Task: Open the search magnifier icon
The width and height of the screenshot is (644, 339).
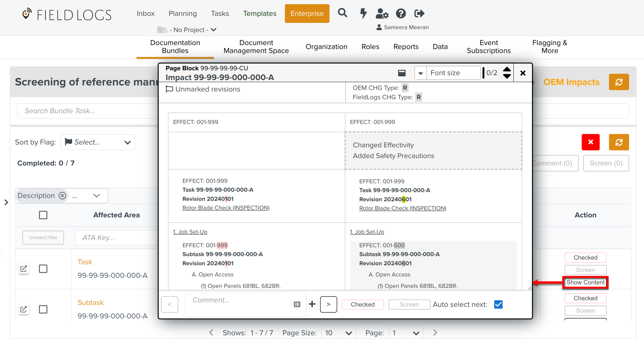Action: point(342,13)
